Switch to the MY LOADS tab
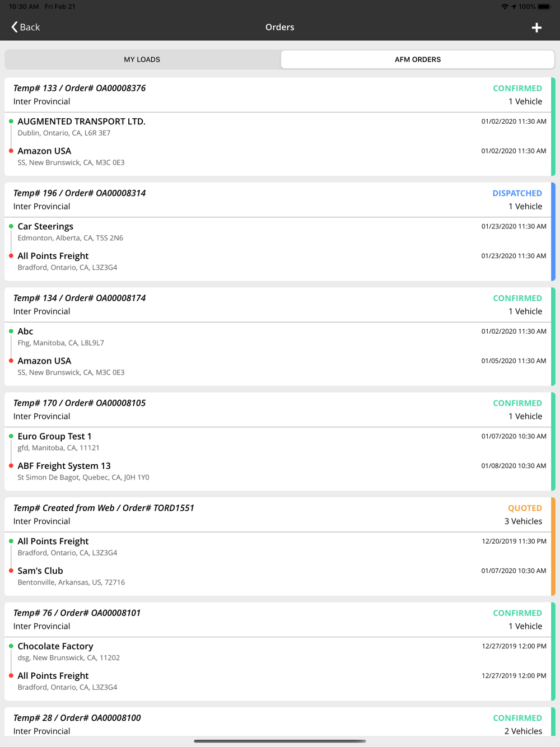560x747 pixels. click(142, 59)
